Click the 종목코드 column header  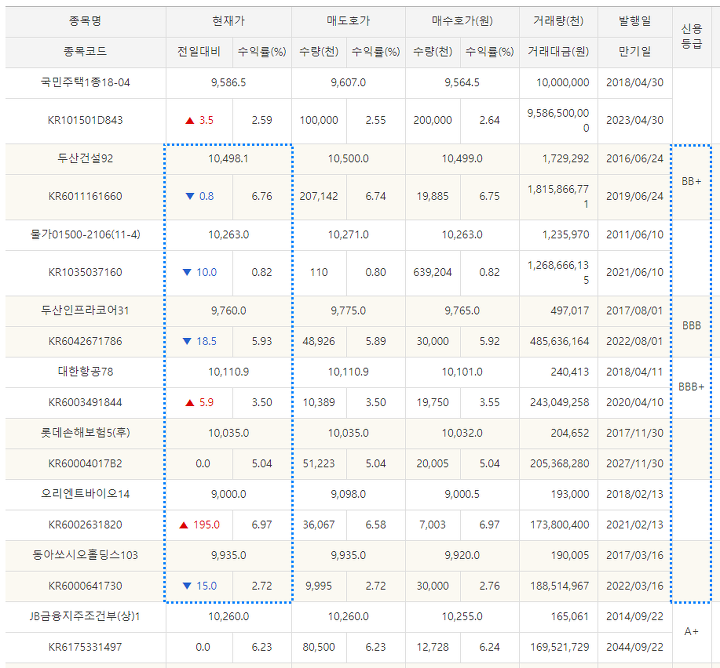coord(85,51)
